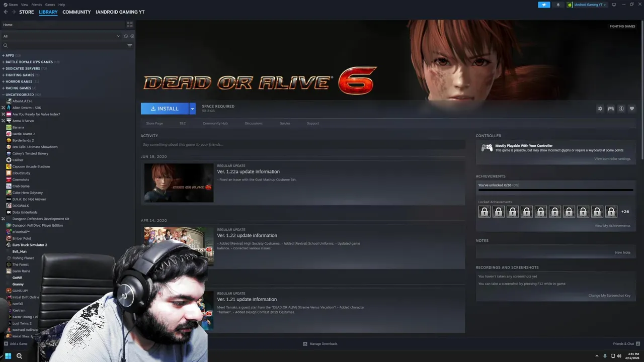The width and height of the screenshot is (644, 362).
Task: Collapse the UNCATEGORIZED collection
Action: pos(3,95)
